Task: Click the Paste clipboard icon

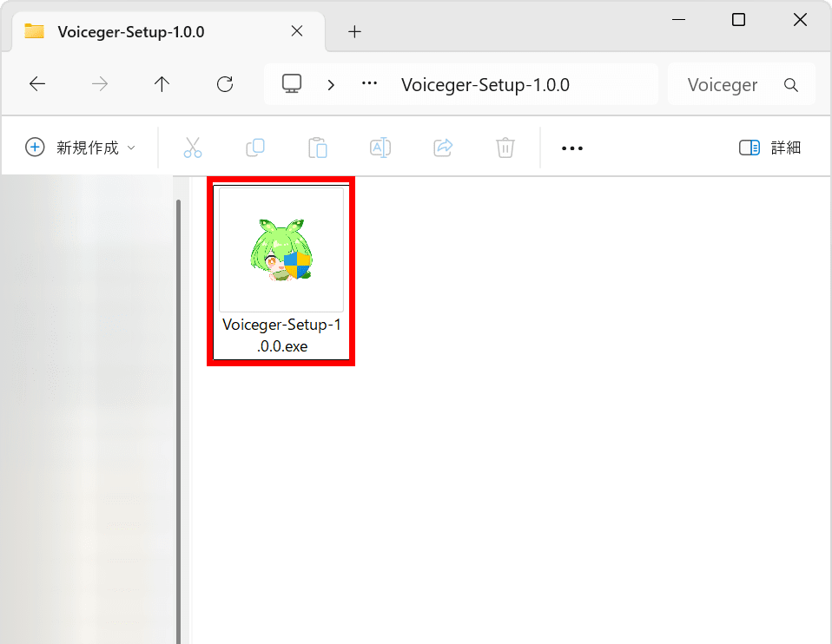Action: click(318, 148)
